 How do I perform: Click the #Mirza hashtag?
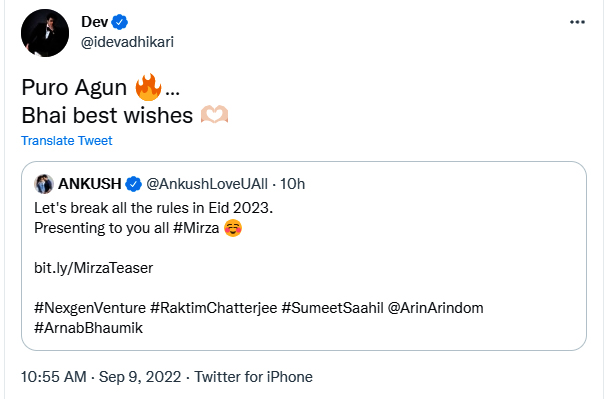pyautogui.click(x=196, y=228)
